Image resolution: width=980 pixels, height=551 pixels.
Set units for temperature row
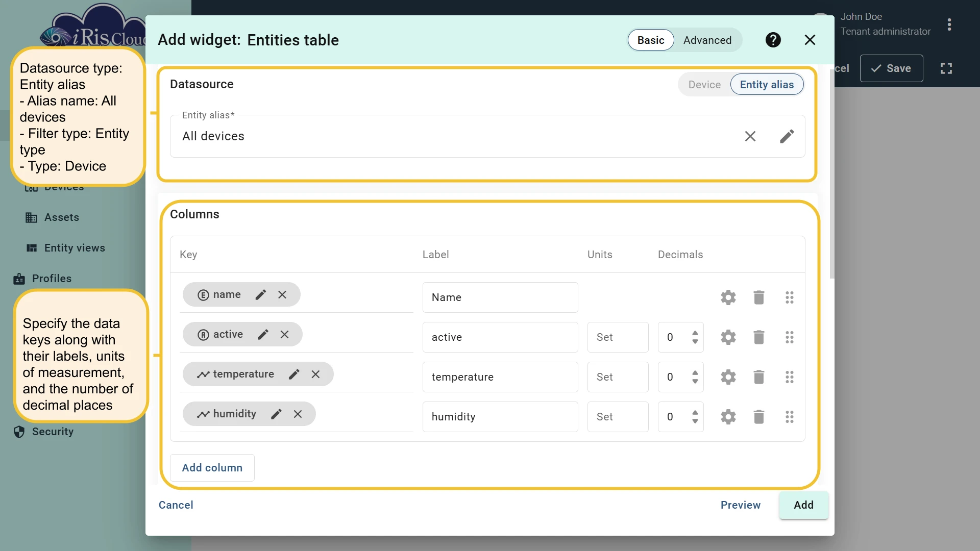click(618, 377)
